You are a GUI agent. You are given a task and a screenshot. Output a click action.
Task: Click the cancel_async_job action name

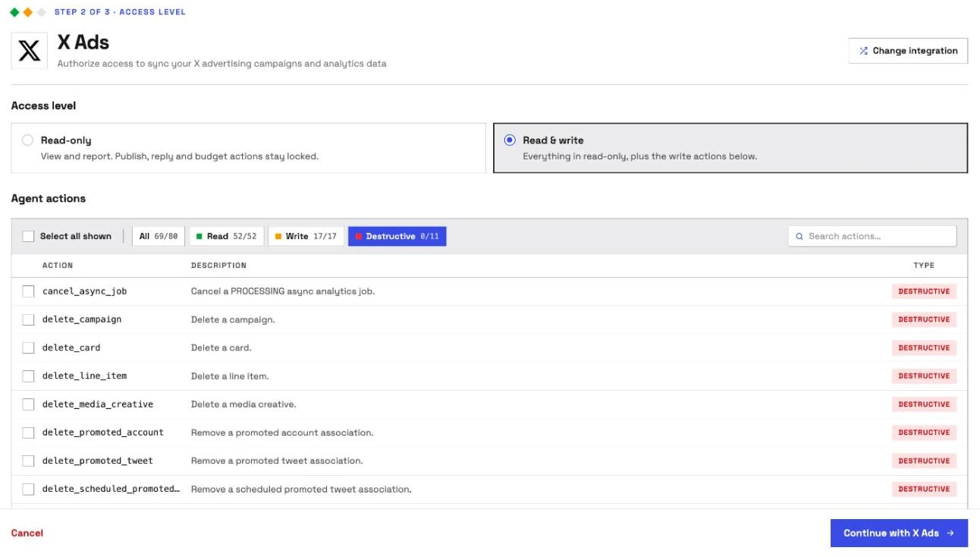(x=85, y=291)
